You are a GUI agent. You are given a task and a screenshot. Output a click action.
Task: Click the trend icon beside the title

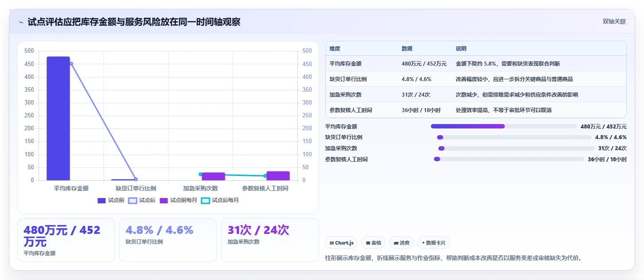click(21, 22)
